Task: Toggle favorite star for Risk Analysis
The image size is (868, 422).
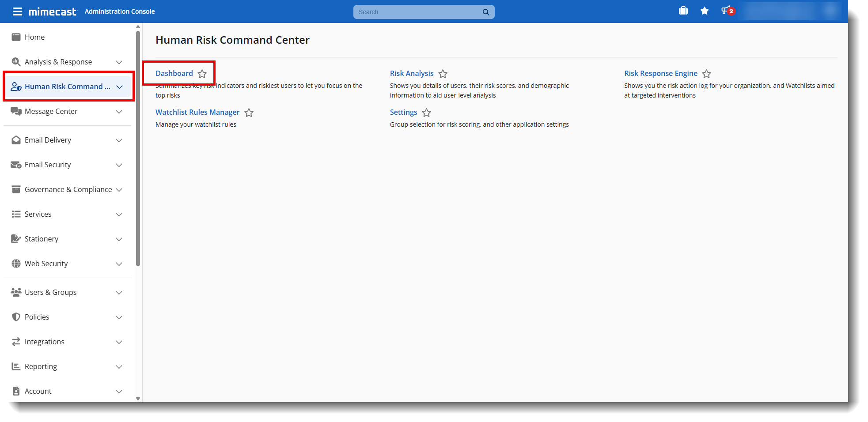Action: click(x=443, y=74)
